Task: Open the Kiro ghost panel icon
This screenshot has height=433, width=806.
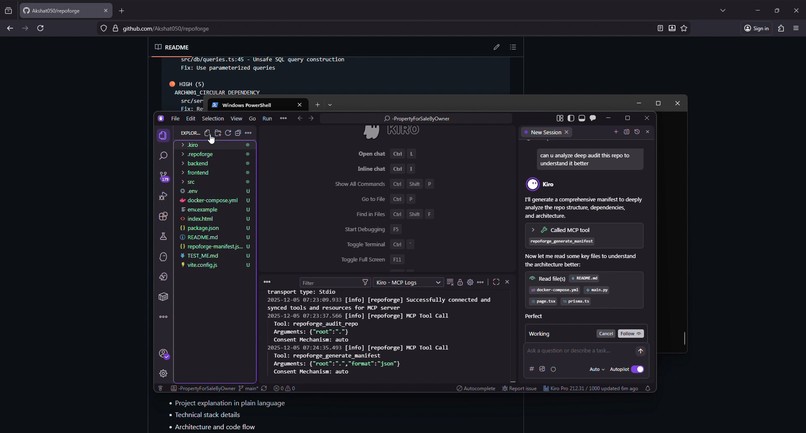Action: (x=163, y=256)
